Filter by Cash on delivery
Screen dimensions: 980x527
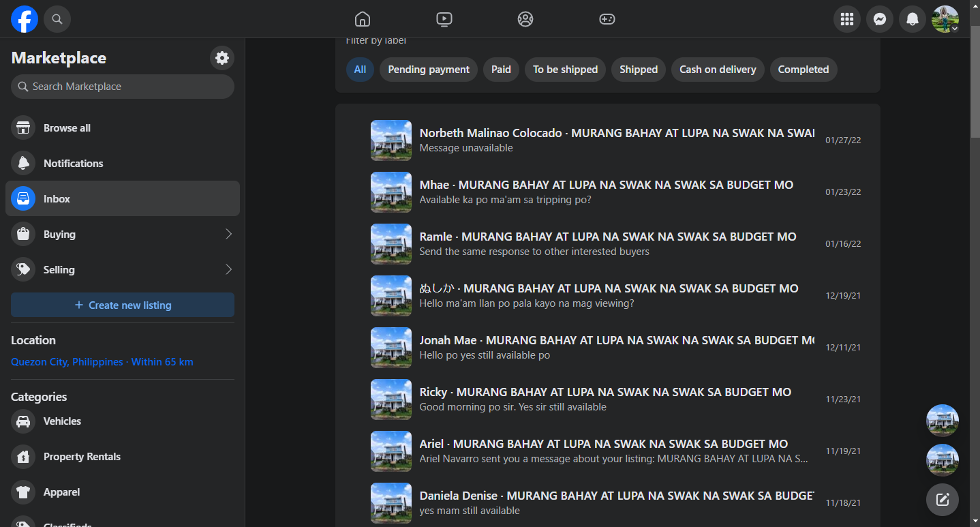pos(718,70)
